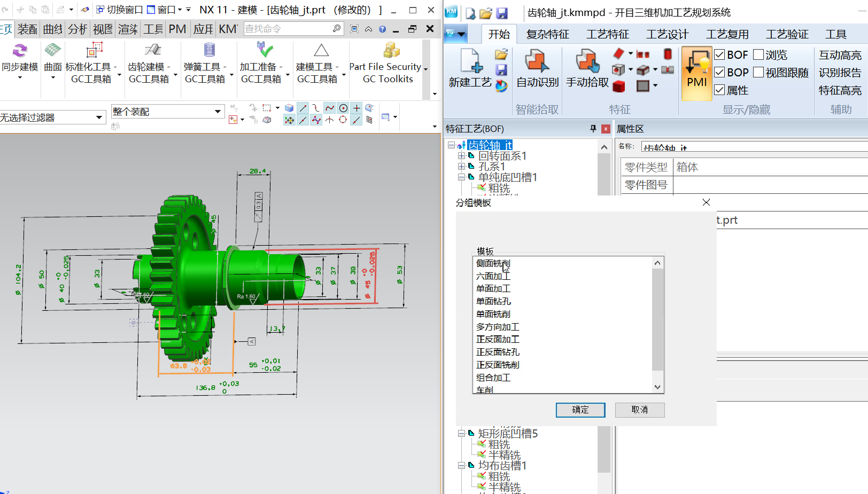
Task: Expand the 回转面系1 tree node
Action: [461, 156]
